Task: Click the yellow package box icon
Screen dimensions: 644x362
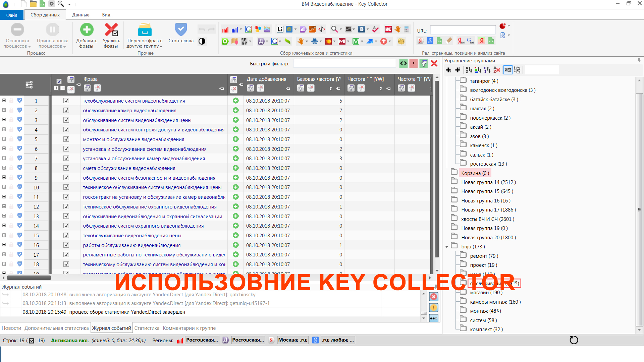Action: pos(401,41)
